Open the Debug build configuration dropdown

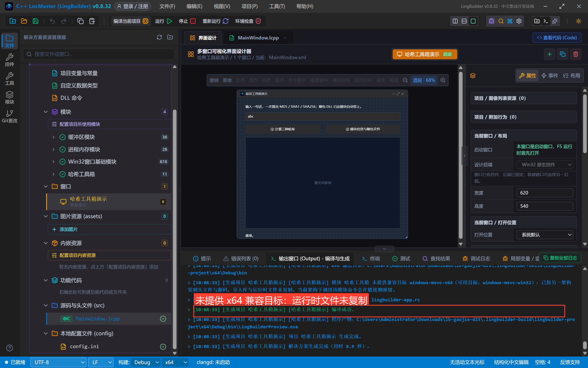pos(146,362)
